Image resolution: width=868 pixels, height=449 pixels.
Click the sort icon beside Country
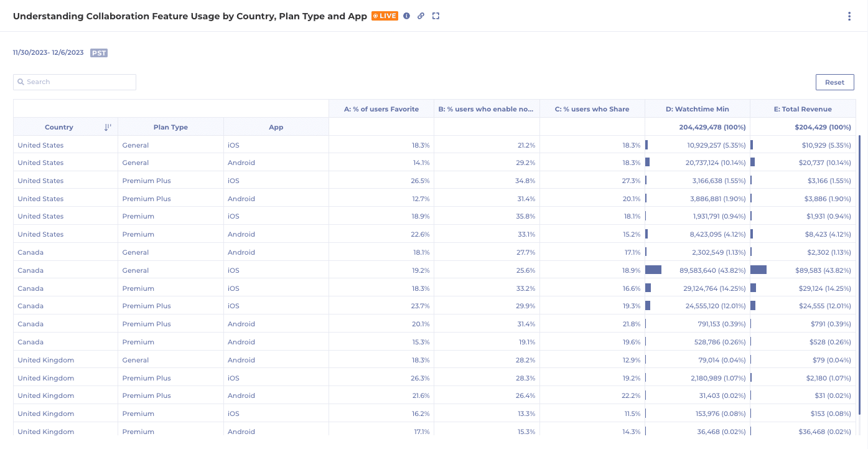point(107,126)
